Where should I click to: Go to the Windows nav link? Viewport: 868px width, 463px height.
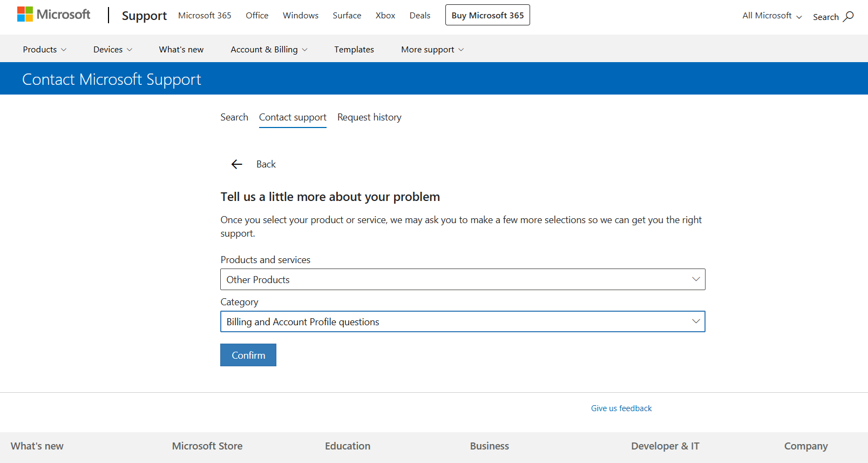pos(301,15)
